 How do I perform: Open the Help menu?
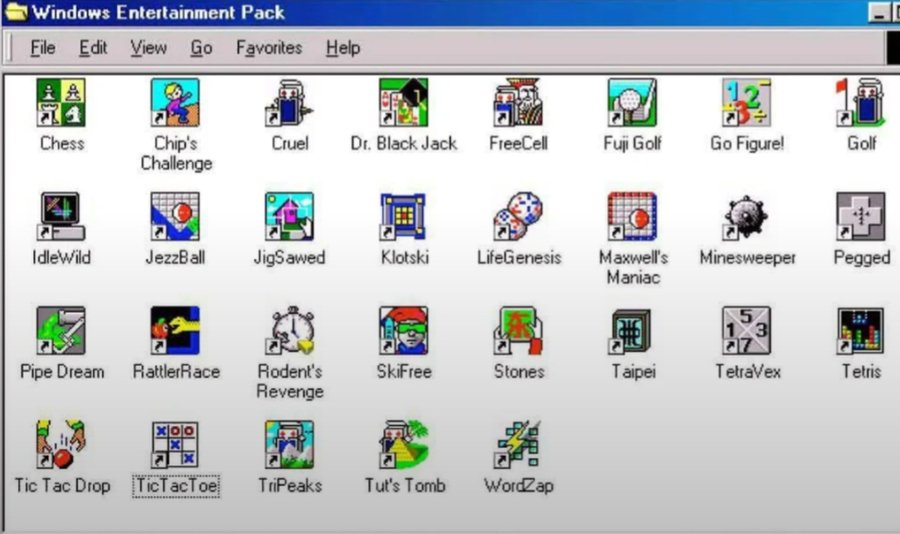(343, 48)
